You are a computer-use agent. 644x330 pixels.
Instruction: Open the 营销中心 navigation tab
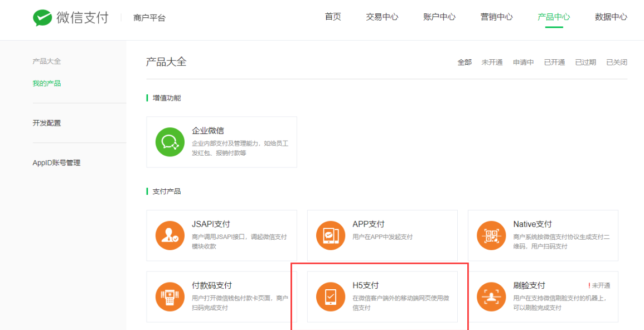497,17
